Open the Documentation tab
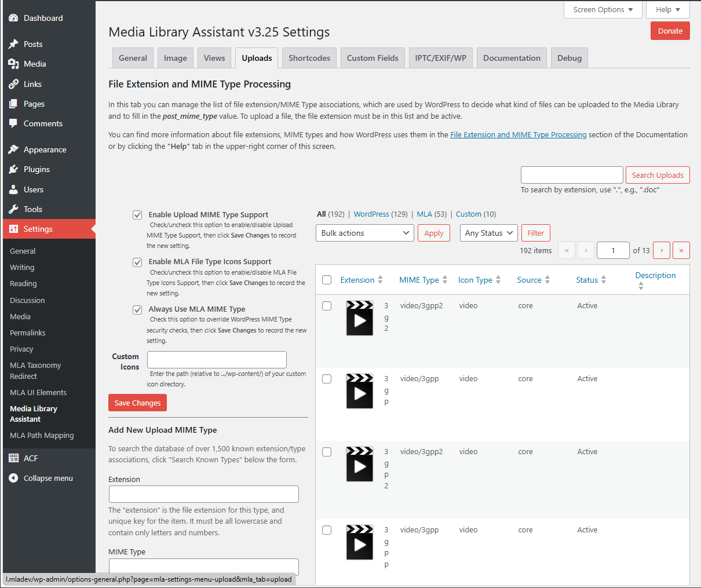This screenshot has height=588, width=701. (512, 57)
